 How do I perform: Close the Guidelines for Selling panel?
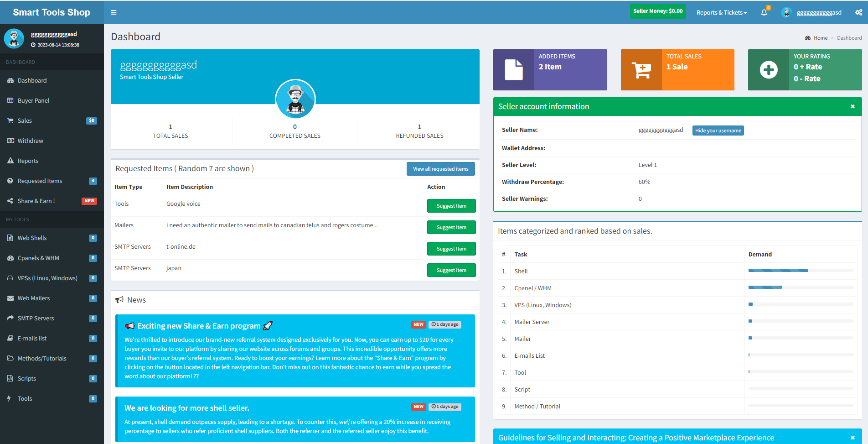852,438
